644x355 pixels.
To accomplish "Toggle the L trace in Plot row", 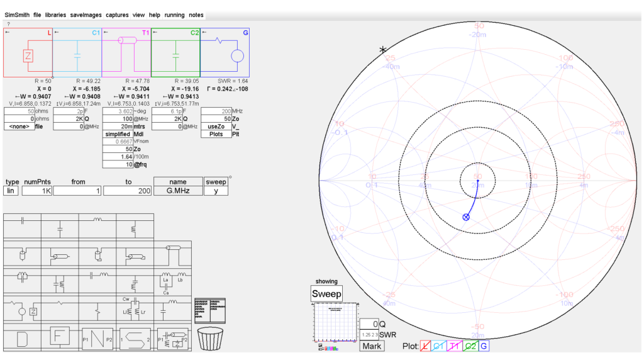I will 426,346.
